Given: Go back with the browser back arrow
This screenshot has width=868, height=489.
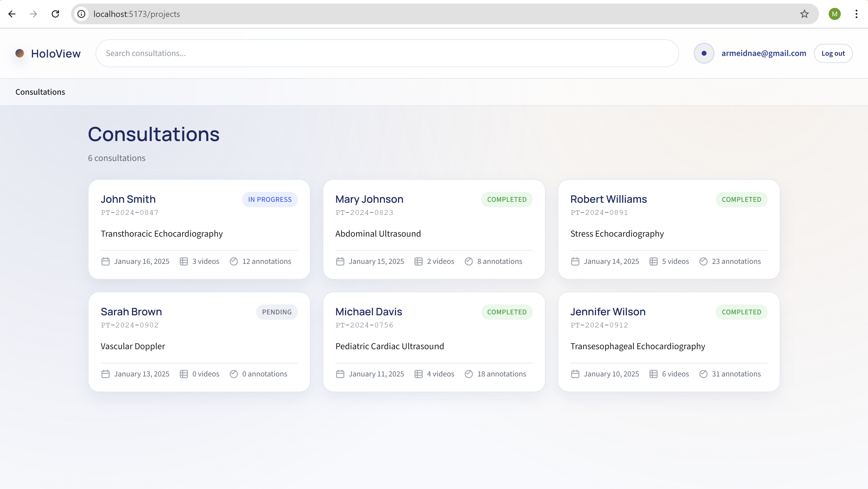Looking at the screenshot, I should (x=12, y=14).
